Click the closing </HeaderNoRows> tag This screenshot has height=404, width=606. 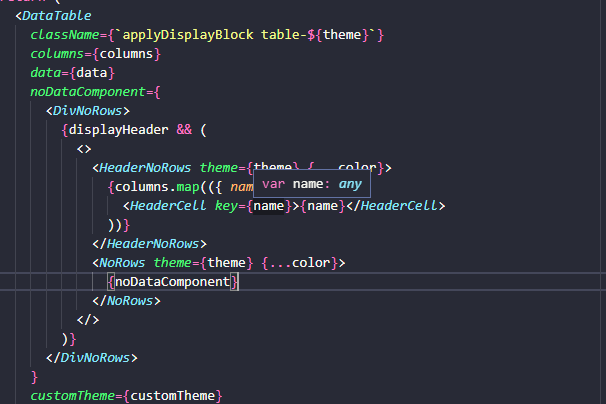click(x=149, y=244)
